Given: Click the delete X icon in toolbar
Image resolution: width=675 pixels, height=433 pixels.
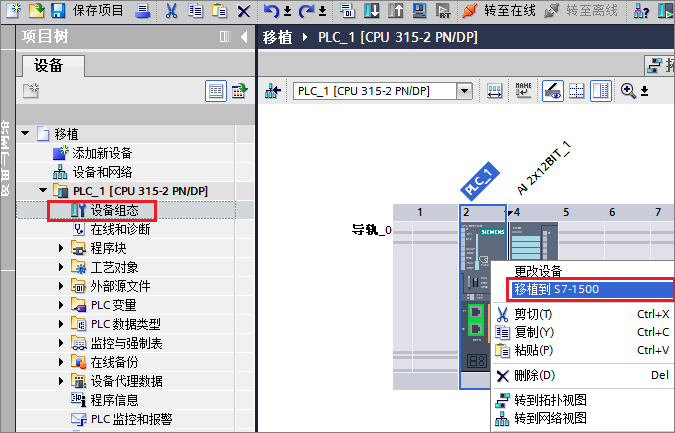Looking at the screenshot, I should point(244,11).
